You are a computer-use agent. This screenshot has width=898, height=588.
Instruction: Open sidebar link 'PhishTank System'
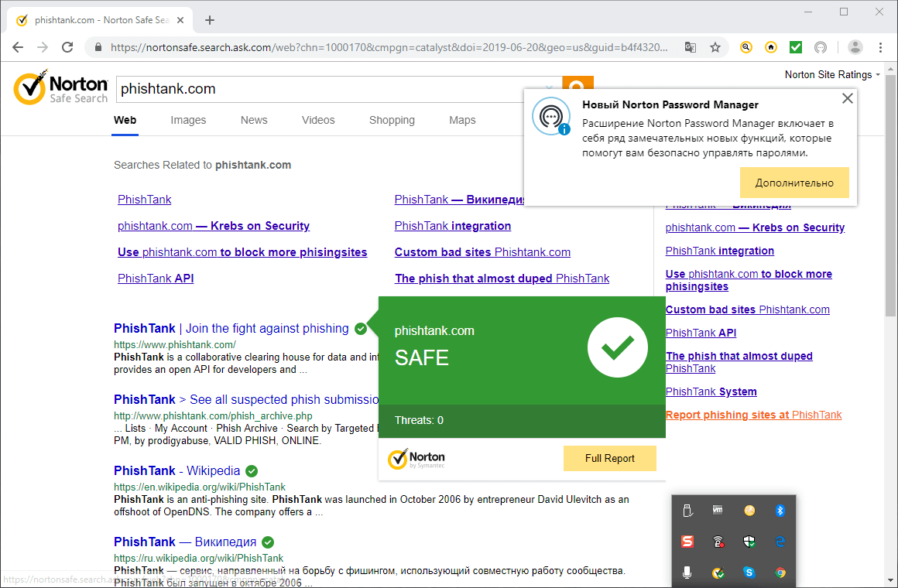(x=711, y=391)
